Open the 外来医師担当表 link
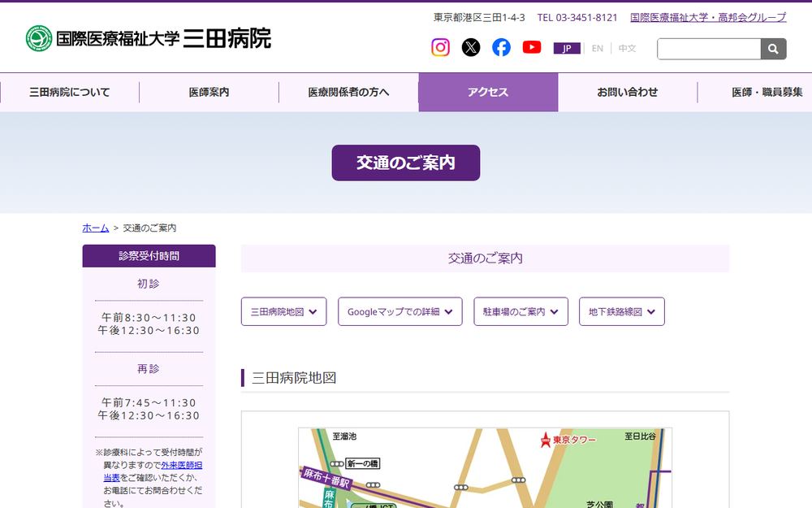 (x=181, y=466)
